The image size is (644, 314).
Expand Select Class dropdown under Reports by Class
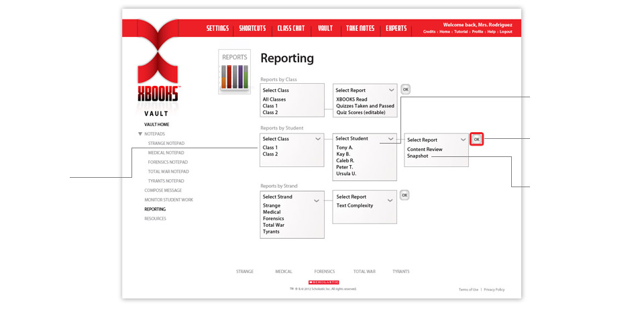(292, 91)
